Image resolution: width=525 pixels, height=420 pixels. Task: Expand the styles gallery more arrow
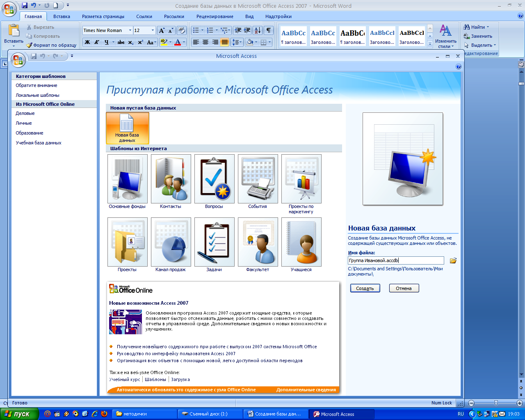[x=430, y=44]
